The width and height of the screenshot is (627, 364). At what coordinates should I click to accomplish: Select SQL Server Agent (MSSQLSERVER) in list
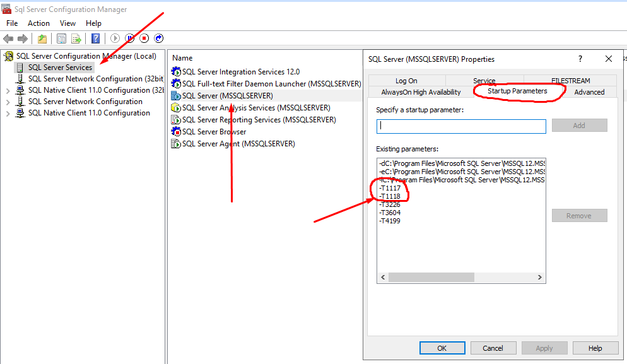point(238,144)
